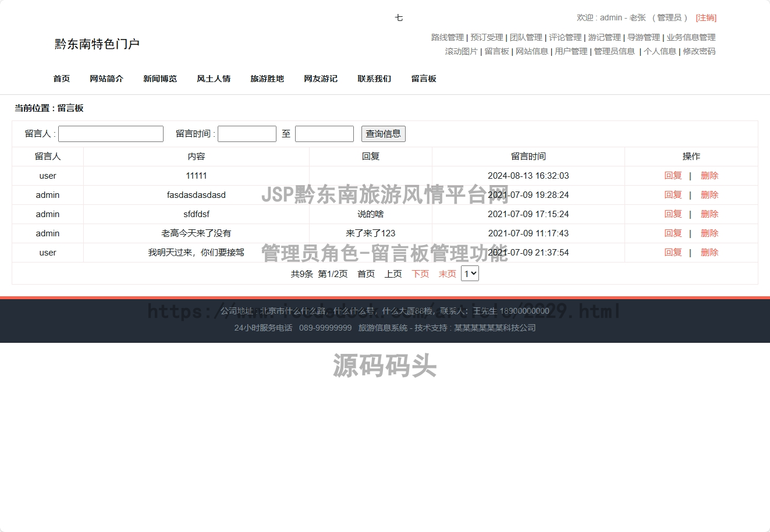Click the 操作 column header

(691, 157)
